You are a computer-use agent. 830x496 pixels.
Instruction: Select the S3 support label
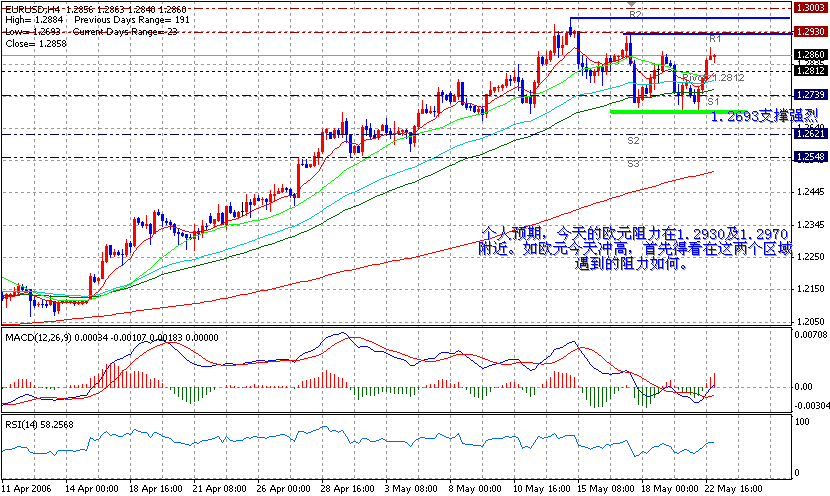pos(633,164)
